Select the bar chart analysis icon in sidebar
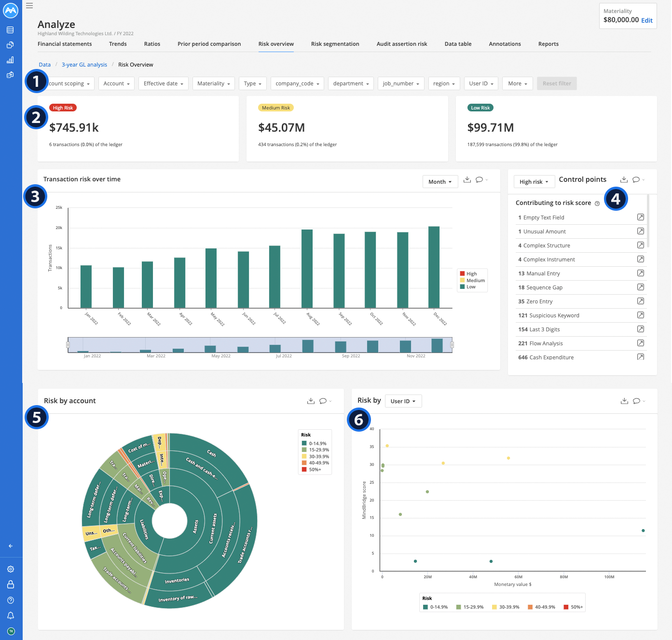The width and height of the screenshot is (672, 640). click(x=10, y=60)
